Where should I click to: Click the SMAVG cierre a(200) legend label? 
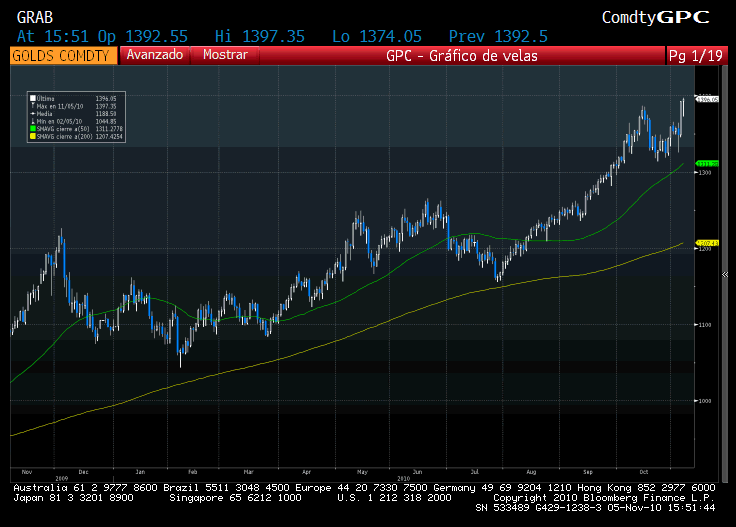tap(64, 136)
